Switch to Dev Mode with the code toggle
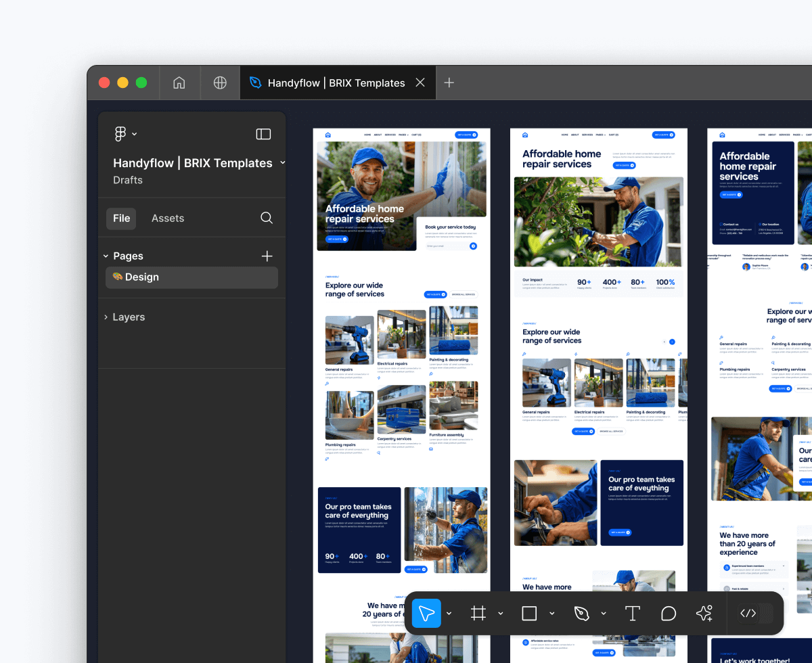The width and height of the screenshot is (812, 663). point(748,613)
